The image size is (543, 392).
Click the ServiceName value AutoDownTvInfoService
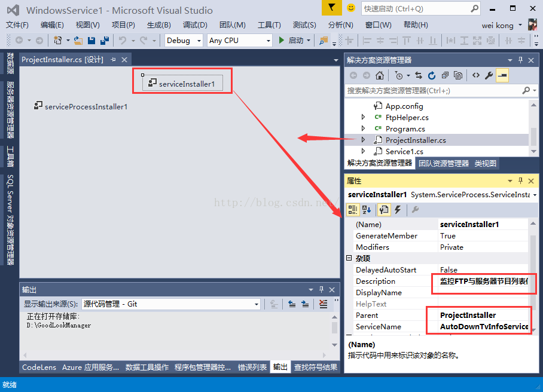click(x=484, y=326)
